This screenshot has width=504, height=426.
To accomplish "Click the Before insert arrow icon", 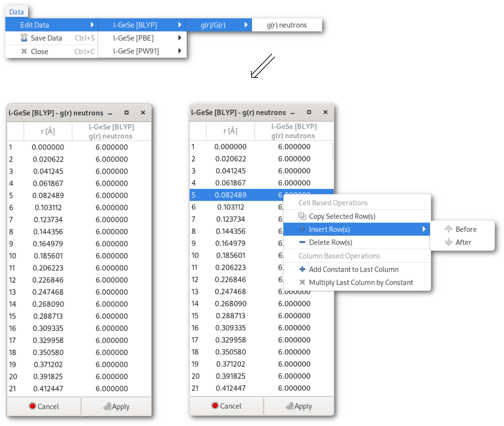I will click(x=449, y=229).
